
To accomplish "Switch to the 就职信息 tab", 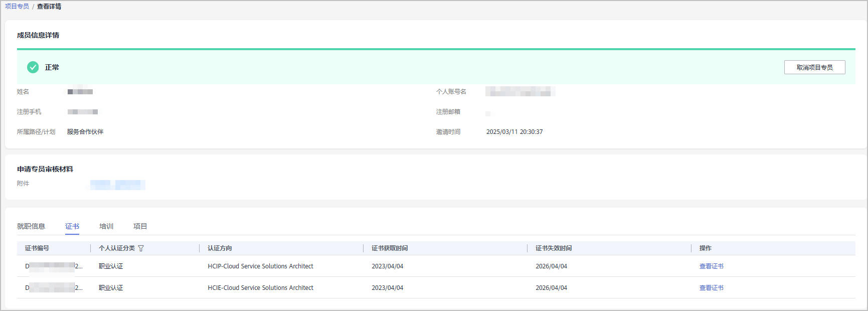I will click(31, 226).
